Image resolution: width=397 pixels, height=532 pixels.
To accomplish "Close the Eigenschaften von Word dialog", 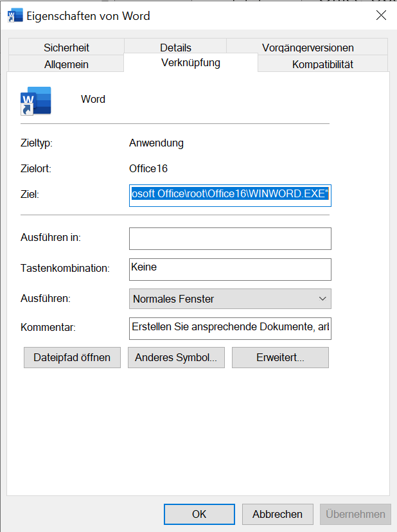I will pos(381,15).
